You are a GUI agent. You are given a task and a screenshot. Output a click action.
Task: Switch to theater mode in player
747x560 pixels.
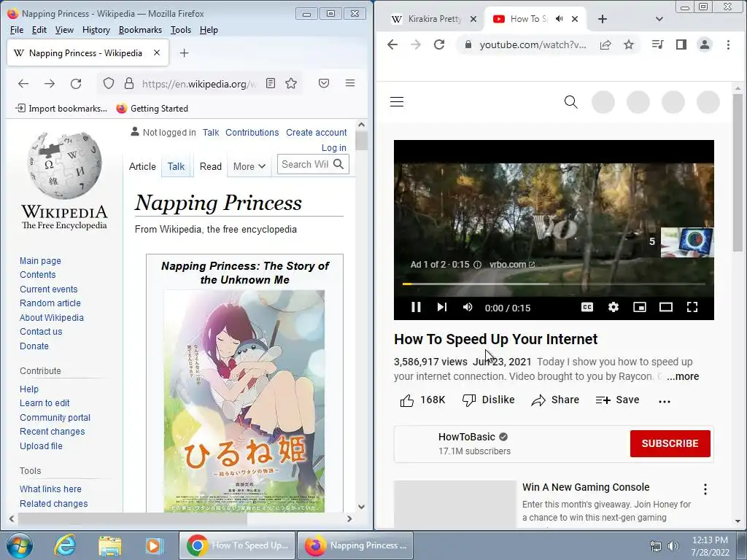665,308
